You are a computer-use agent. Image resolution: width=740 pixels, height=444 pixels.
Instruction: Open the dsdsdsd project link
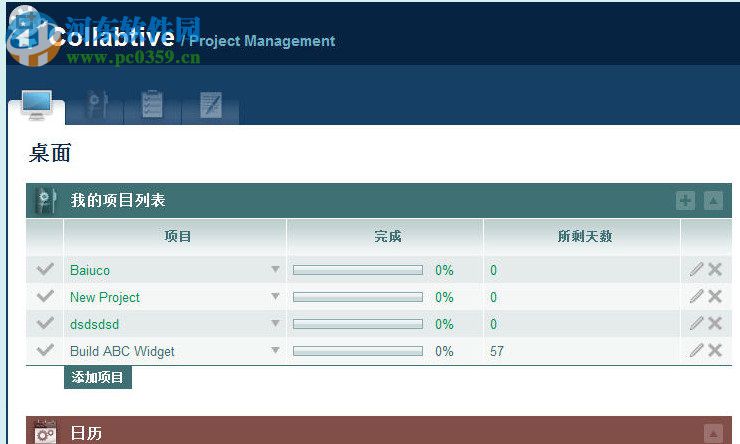pyautogui.click(x=94, y=324)
